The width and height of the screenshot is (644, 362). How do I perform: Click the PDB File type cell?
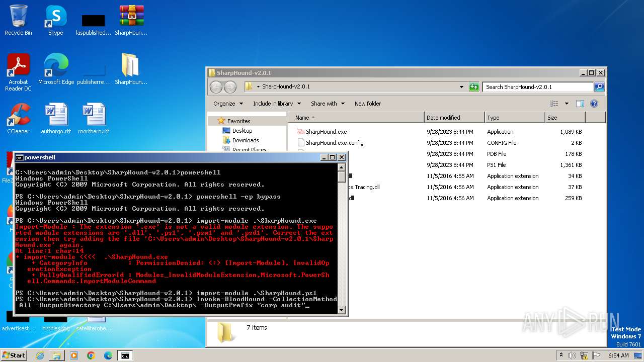click(x=497, y=154)
